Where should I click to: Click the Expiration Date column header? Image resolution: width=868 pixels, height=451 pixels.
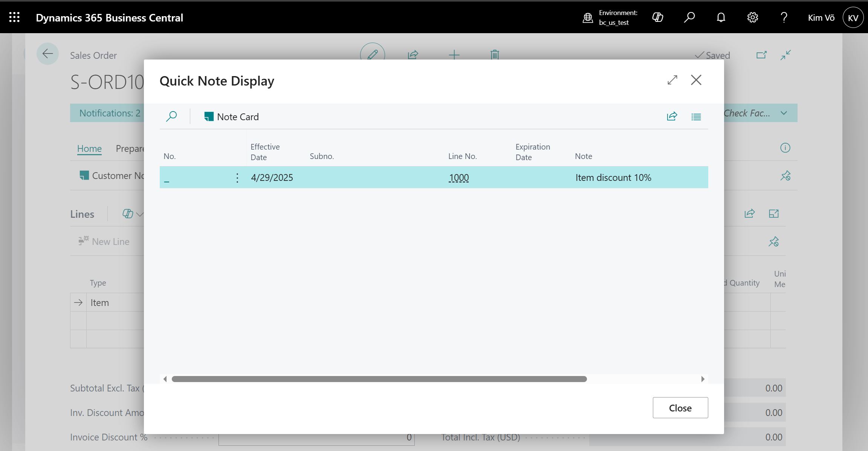point(533,152)
